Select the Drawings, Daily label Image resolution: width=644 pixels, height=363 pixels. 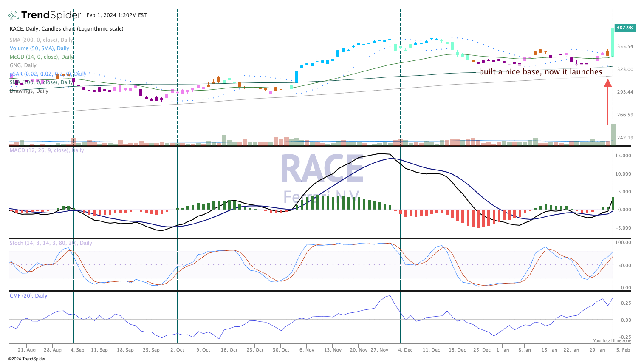coord(29,91)
